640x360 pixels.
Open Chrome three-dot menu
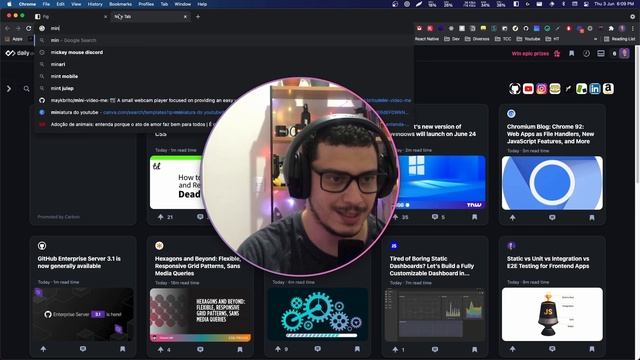pos(633,28)
